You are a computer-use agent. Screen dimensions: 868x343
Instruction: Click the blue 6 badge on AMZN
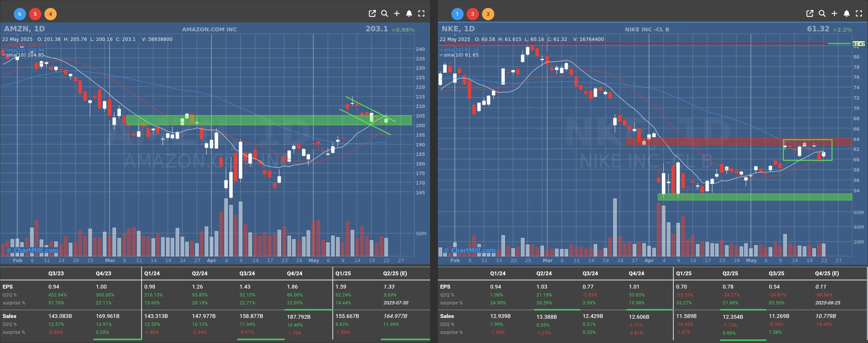pos(20,14)
